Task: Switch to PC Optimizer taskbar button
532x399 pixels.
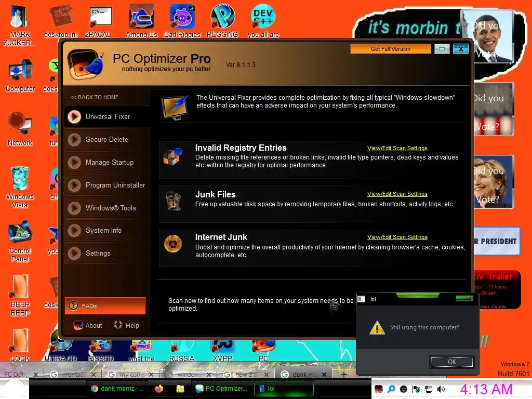Action: [x=221, y=389]
